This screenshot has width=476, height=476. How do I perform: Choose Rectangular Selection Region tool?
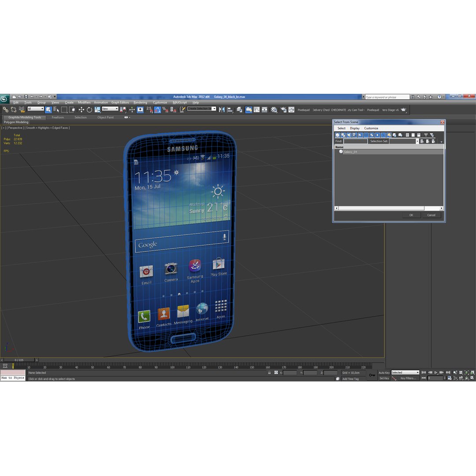(64, 110)
